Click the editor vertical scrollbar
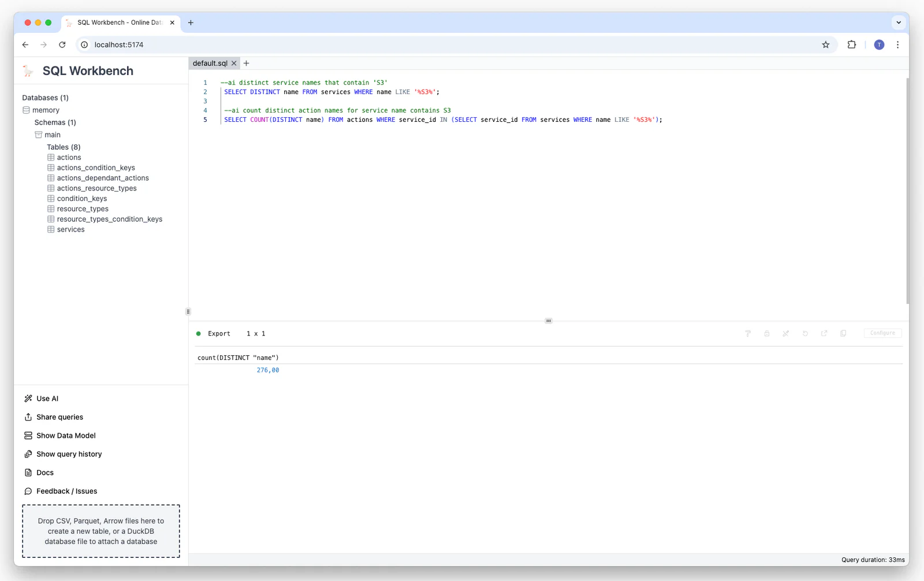Viewport: 924px width, 581px height. click(907, 191)
